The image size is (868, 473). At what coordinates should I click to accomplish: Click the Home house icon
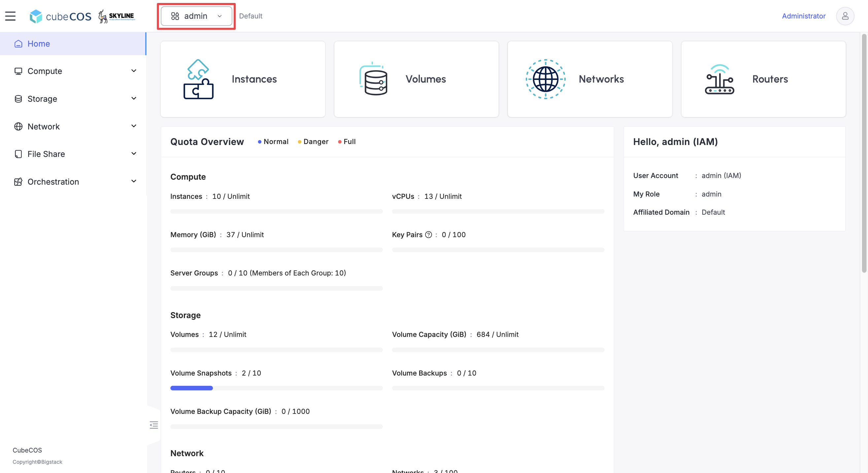point(18,44)
